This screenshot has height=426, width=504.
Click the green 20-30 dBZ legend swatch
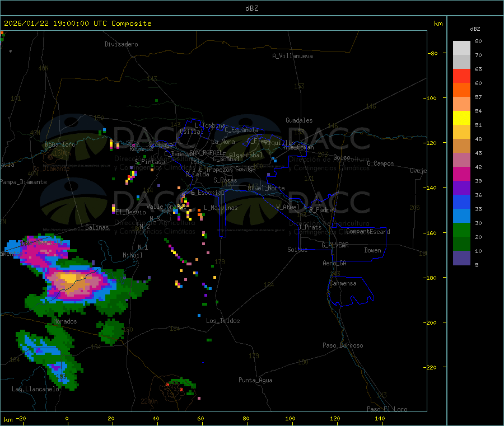[461, 230]
